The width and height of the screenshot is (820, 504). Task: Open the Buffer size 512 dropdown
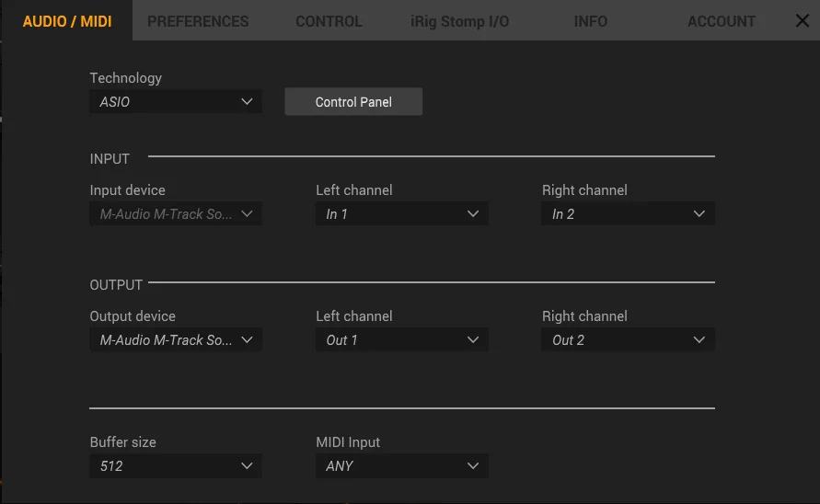point(175,466)
